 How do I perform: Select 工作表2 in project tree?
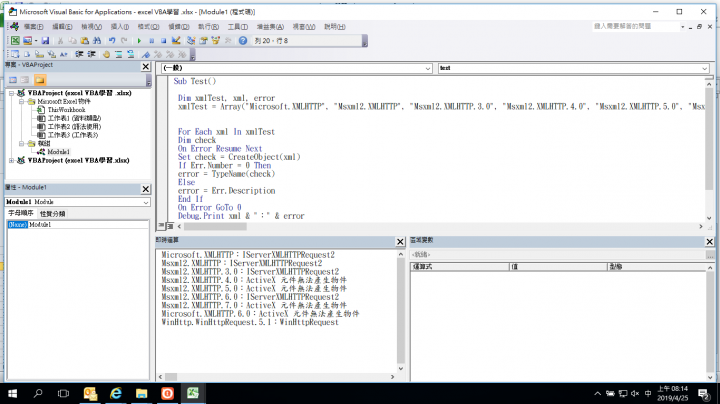[x=74, y=126]
